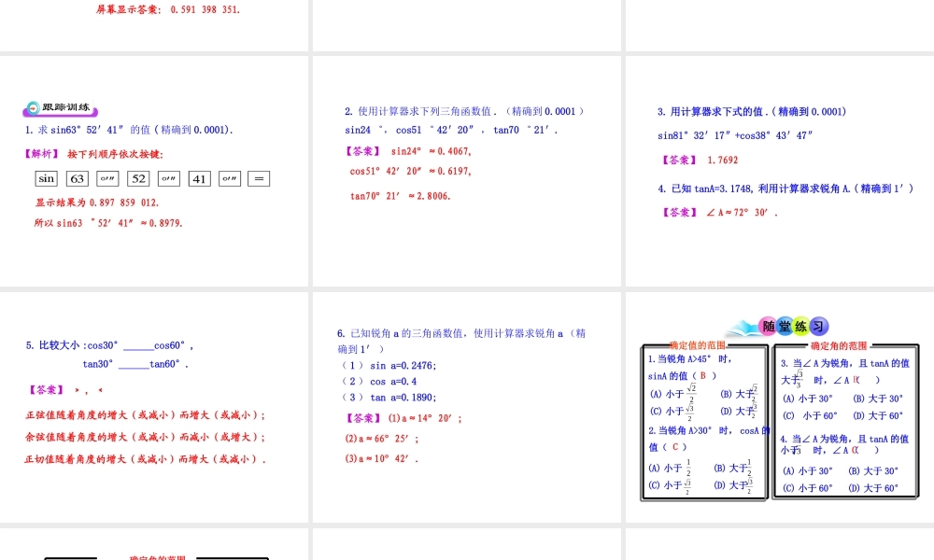The image size is (934, 560).
Task: Choose option (D) 大于 60° in question 4
Action: point(873,488)
